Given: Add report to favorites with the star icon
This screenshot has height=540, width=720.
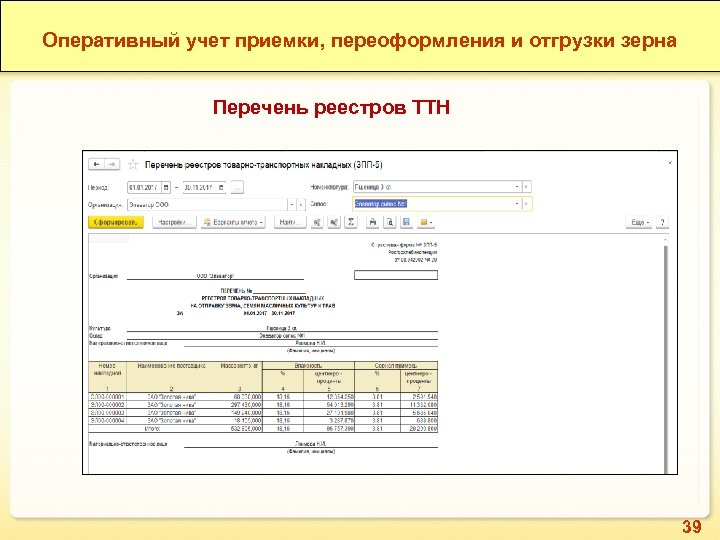Looking at the screenshot, I should (133, 164).
